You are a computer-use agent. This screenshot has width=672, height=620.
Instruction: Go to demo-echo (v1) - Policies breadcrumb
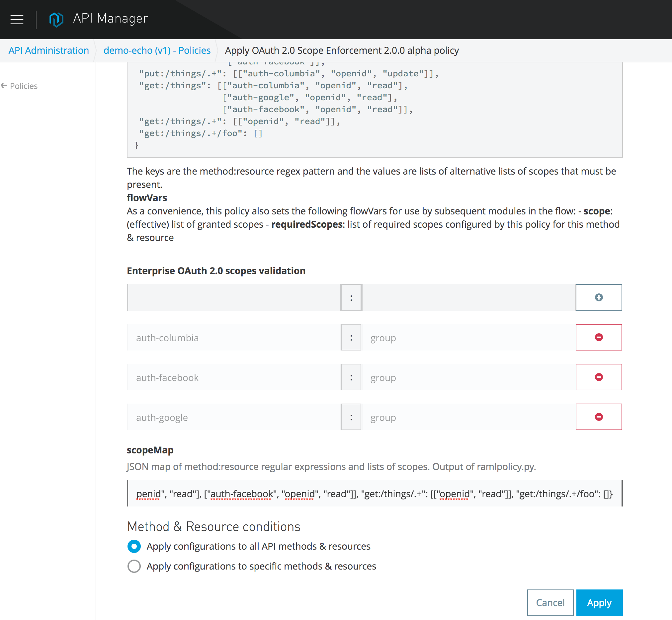157,50
